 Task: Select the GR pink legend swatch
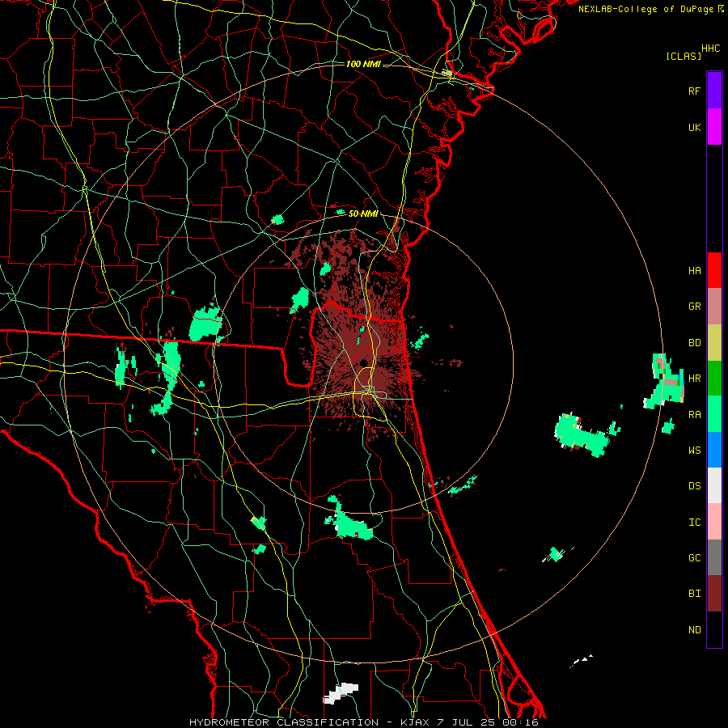click(x=714, y=307)
